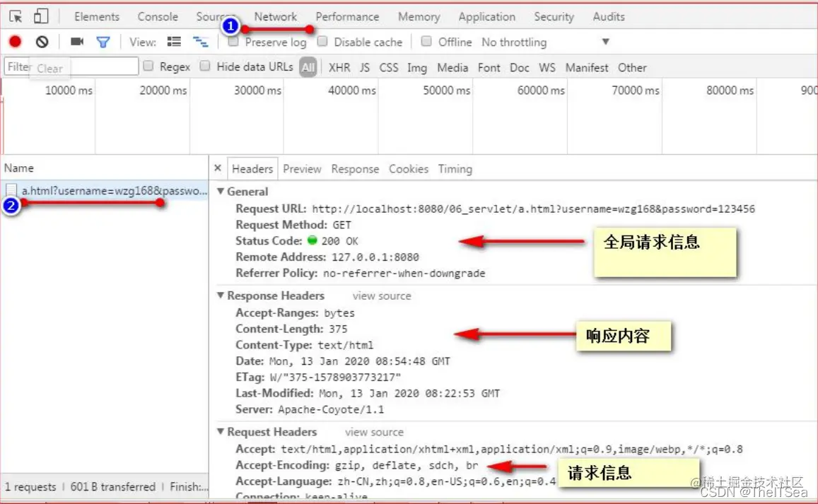Filter requests by Other

tap(632, 67)
